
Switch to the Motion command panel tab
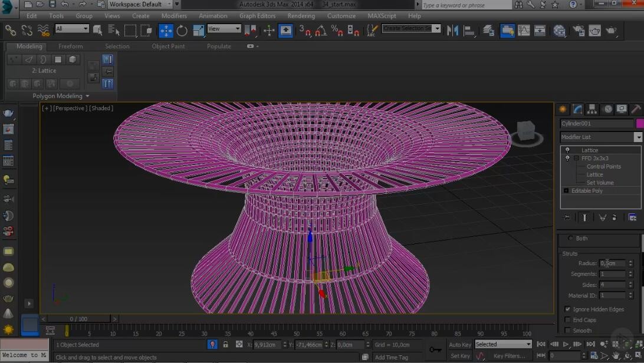tap(607, 108)
